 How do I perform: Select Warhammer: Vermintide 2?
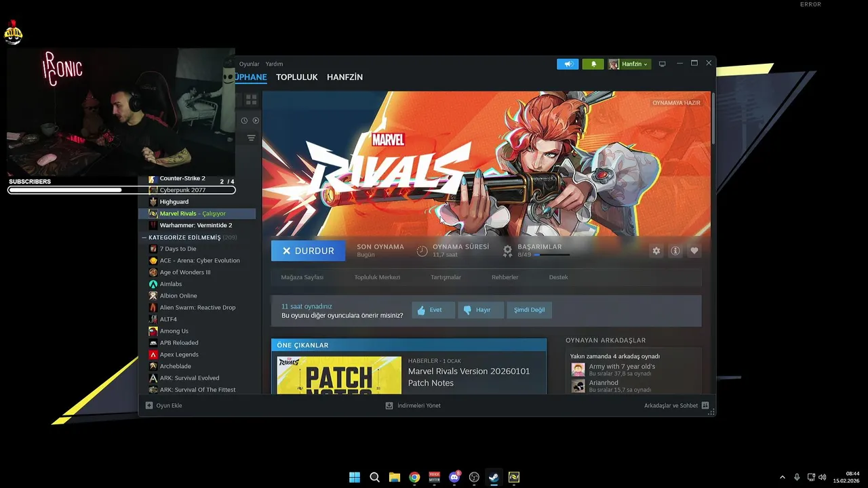coord(197,225)
